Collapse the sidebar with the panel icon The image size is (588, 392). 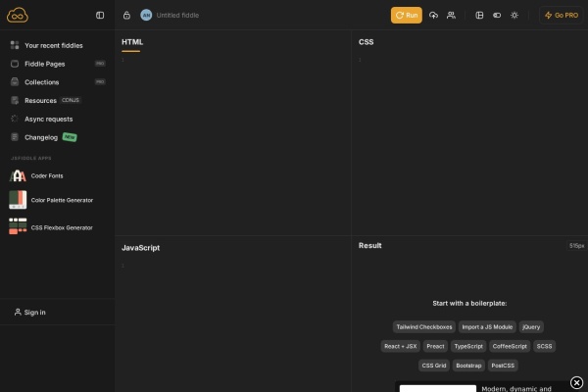pos(100,16)
